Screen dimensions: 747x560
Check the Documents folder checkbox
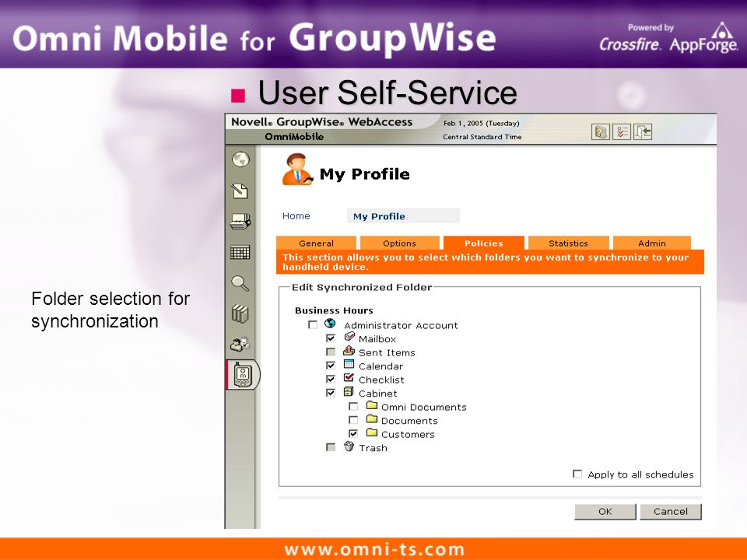coord(353,420)
